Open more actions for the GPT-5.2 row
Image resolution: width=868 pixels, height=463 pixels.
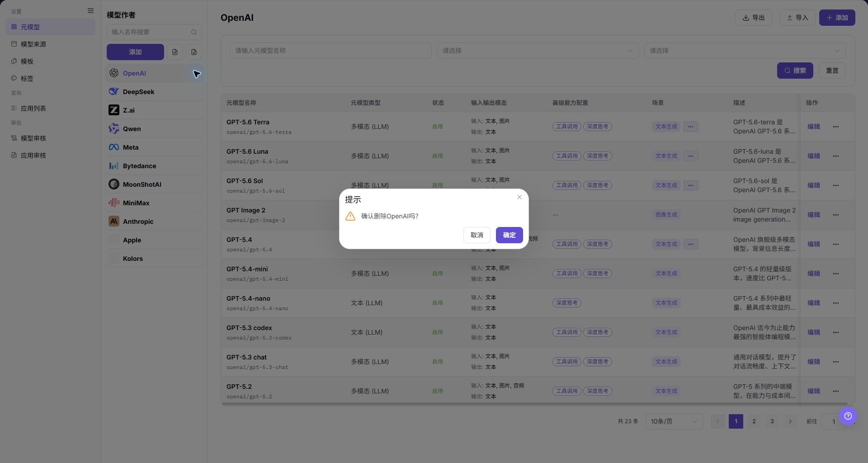[x=836, y=391]
